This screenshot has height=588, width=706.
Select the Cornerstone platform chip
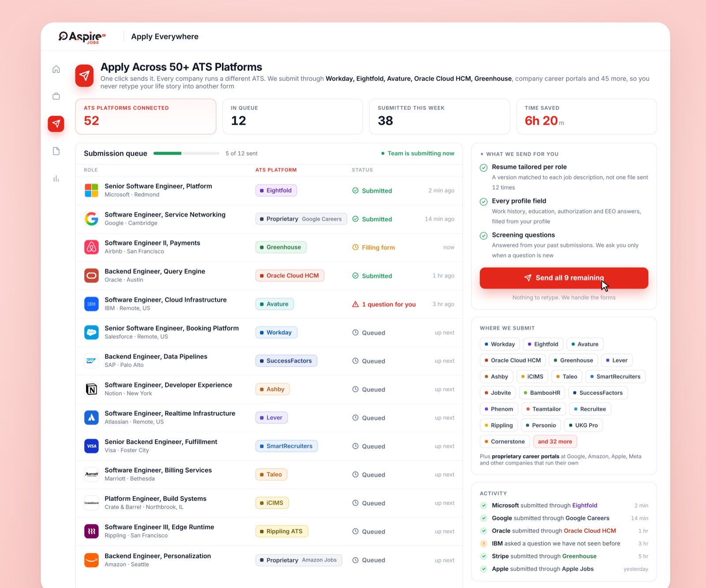[504, 442]
